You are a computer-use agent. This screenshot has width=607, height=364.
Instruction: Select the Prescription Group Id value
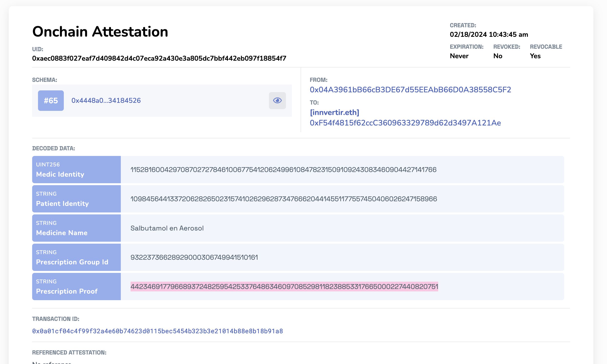194,257
